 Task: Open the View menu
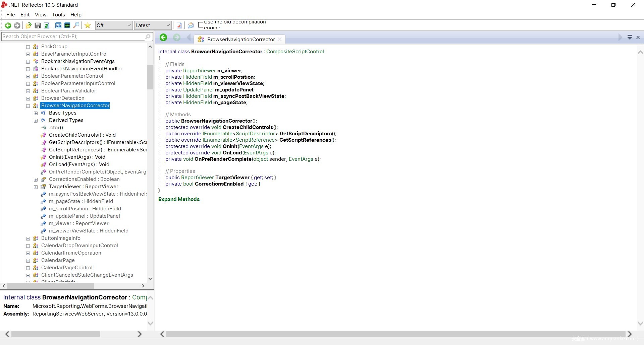(41, 15)
